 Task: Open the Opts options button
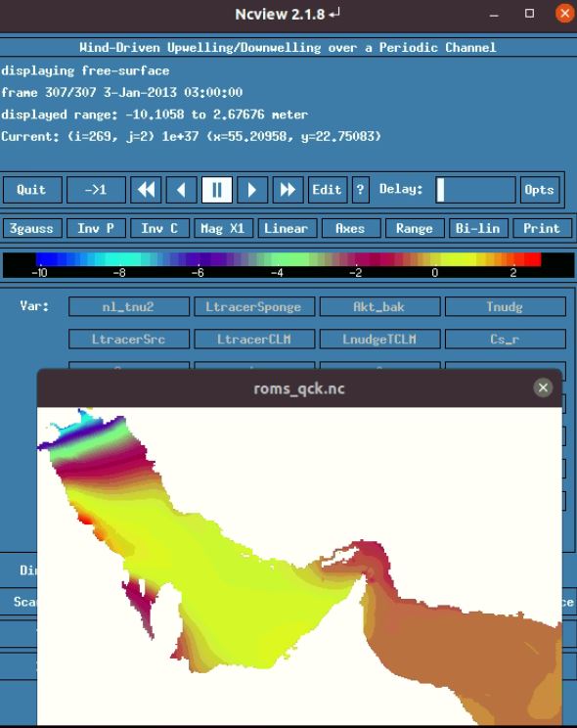pyautogui.click(x=539, y=190)
